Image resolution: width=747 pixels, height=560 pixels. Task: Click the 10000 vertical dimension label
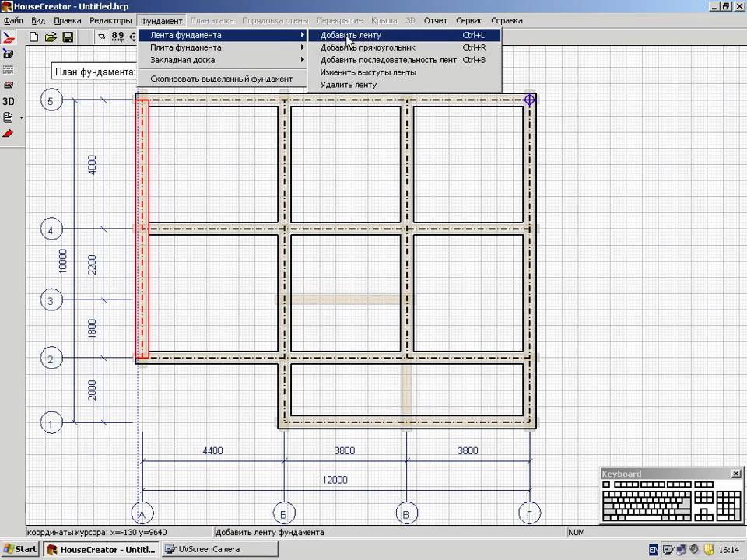tap(62, 261)
